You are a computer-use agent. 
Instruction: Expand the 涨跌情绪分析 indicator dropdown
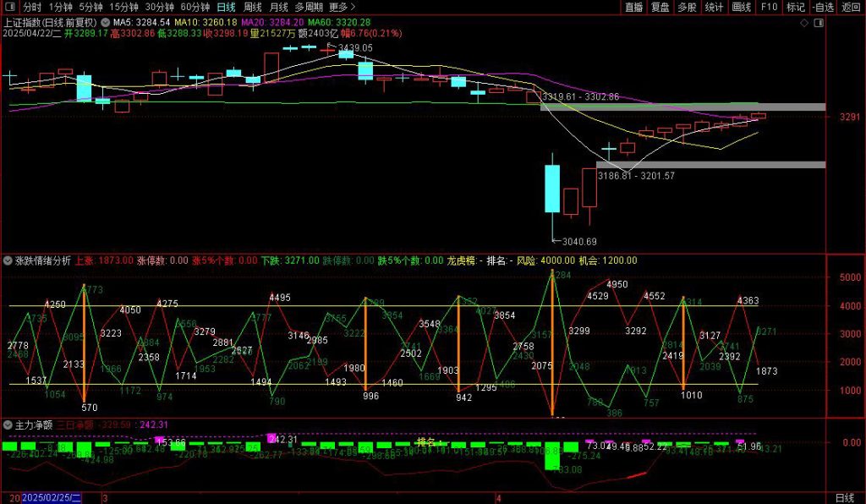[8, 260]
